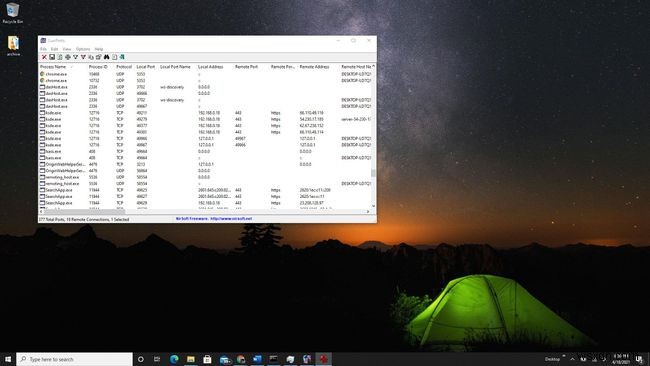Select chrome.exe row with process ID 10468
This screenshot has height=366, width=650.
coord(205,74)
